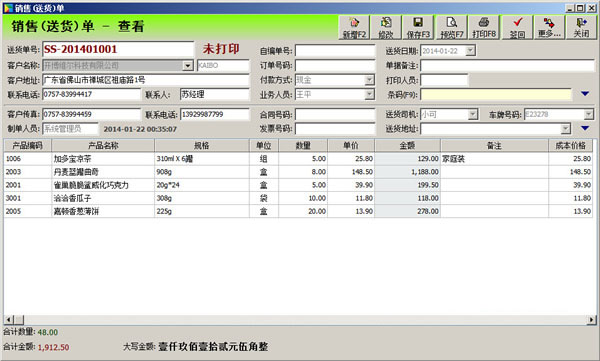600x361 pixels.
Task: Open the 送货地址 delivery address dropdown
Action: pos(566,129)
